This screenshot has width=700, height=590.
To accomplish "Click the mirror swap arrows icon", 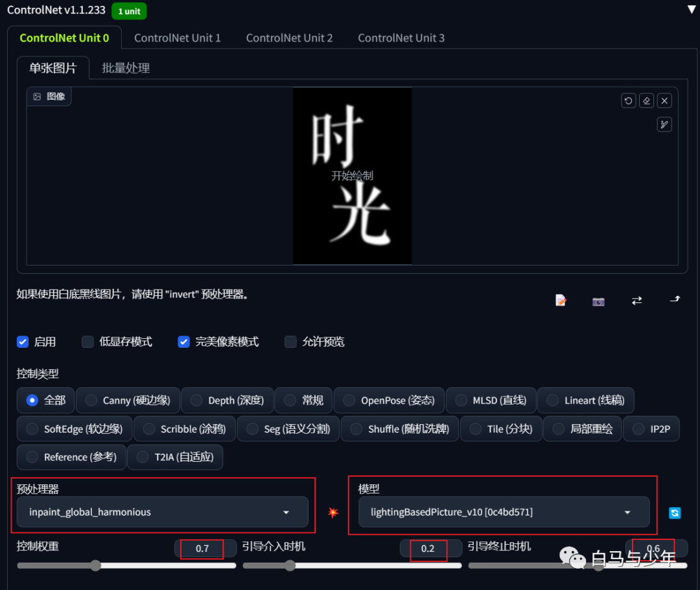I will pyautogui.click(x=636, y=301).
